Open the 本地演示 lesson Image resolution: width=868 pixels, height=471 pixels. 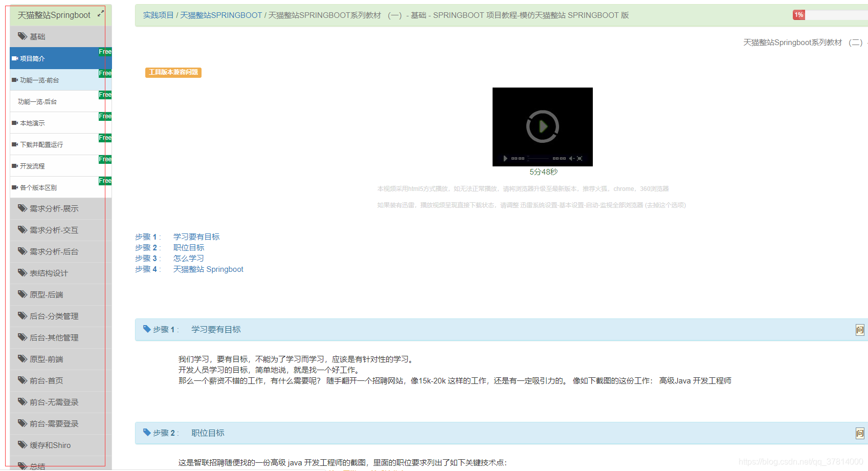(61, 123)
